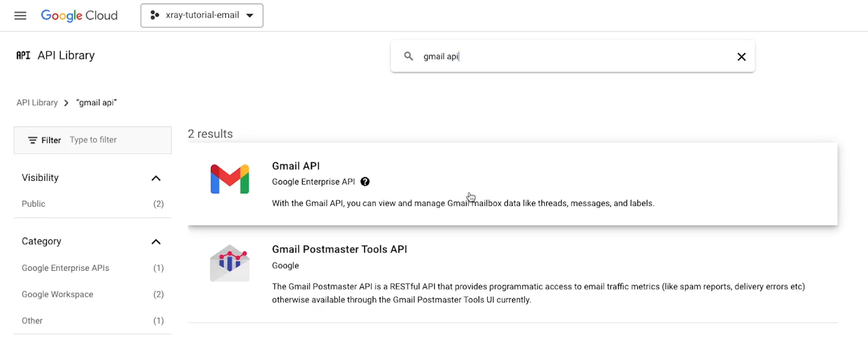
Task: Click the '2 results' text
Action: click(210, 134)
